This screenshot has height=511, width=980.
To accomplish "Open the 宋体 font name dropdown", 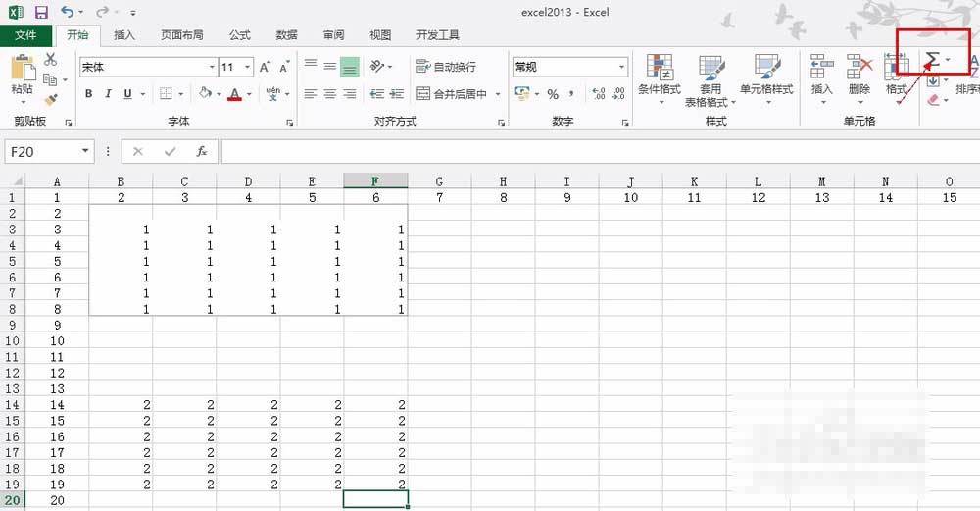I will [212, 67].
